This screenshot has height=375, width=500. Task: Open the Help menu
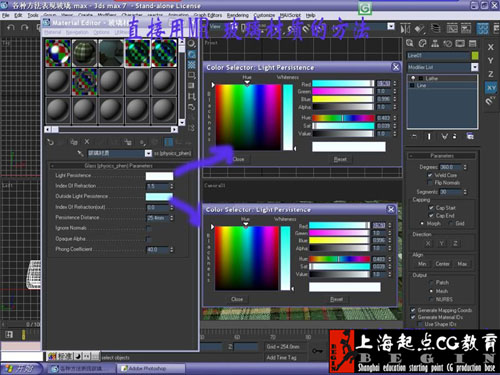pos(310,15)
